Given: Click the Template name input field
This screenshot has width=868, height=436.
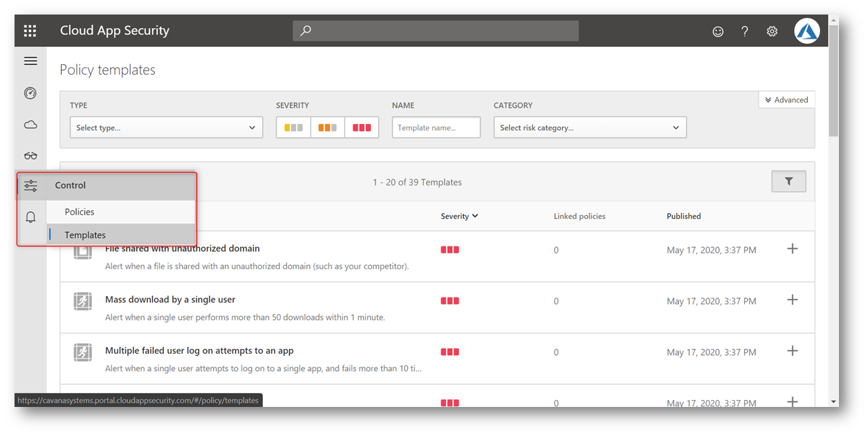Looking at the screenshot, I should [x=436, y=127].
